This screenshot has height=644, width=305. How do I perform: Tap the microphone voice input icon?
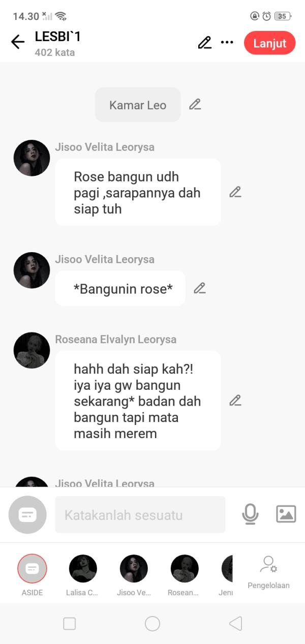[x=250, y=514]
